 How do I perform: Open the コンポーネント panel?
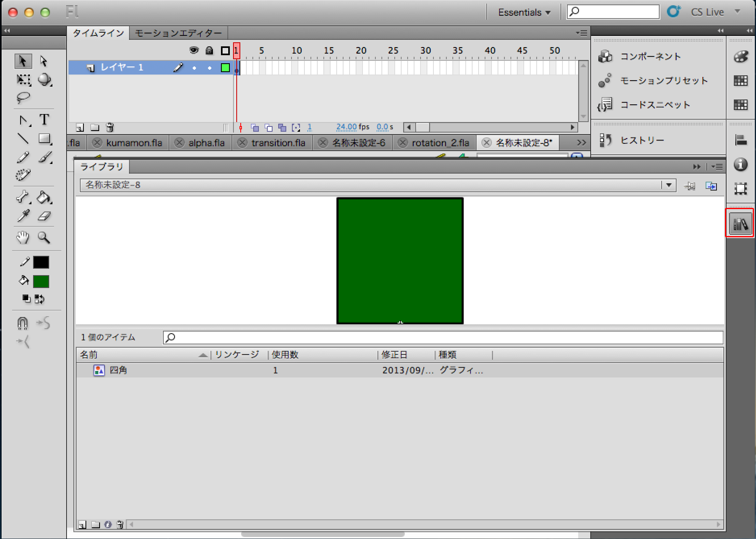(650, 56)
